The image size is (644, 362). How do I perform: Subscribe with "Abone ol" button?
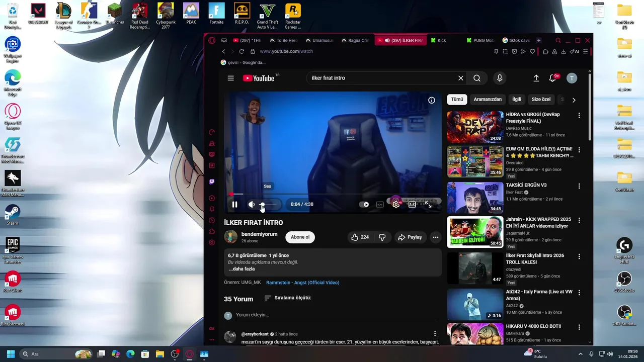tap(300, 237)
